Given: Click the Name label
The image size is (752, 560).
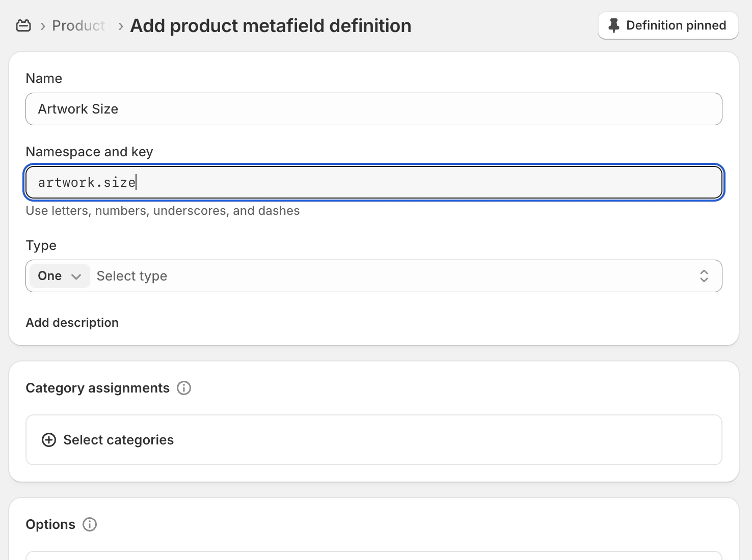Looking at the screenshot, I should (x=44, y=78).
